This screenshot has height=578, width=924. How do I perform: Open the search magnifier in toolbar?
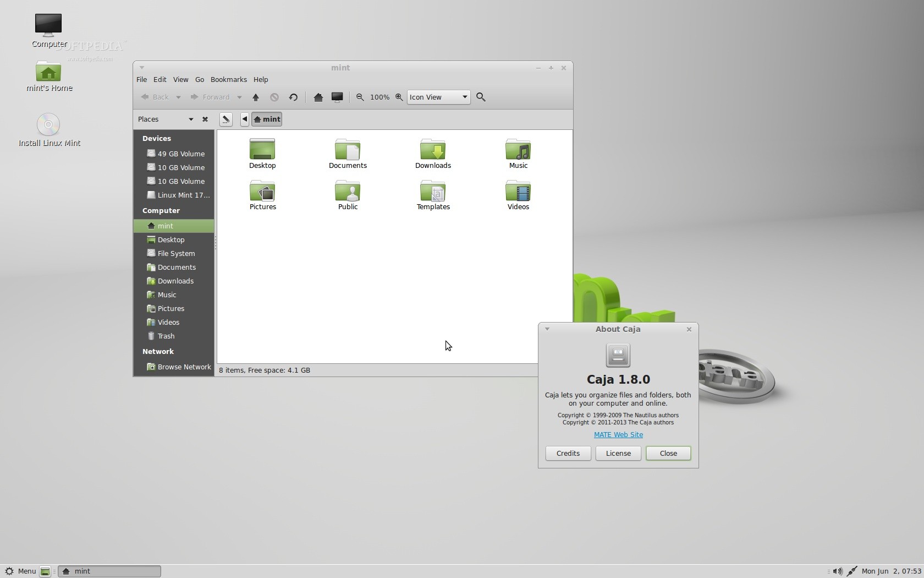click(x=481, y=97)
